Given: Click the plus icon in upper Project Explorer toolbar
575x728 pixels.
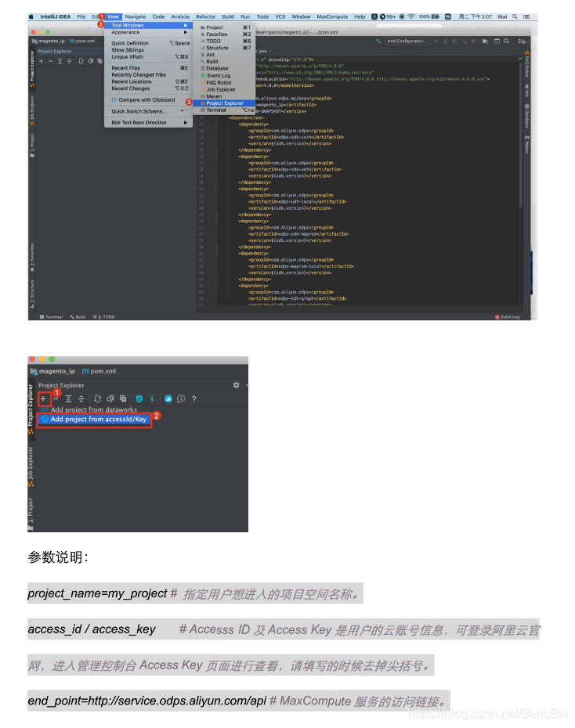Looking at the screenshot, I should 42,61.
